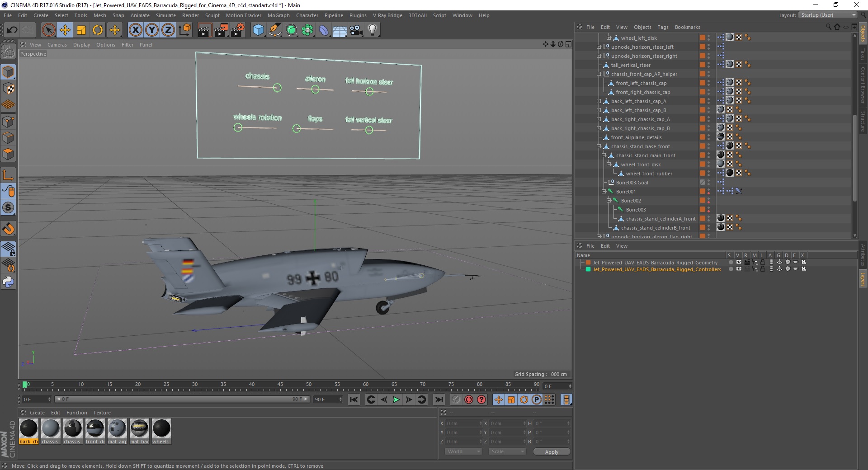
Task: Click the wheels rotation slider knob
Action: [x=238, y=127]
